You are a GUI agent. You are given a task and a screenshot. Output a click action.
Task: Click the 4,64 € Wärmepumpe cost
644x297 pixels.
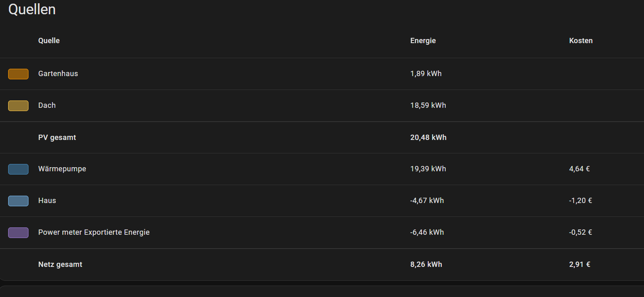click(579, 169)
